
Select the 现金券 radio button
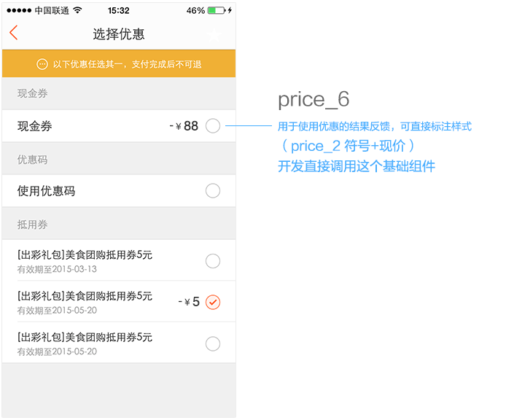(213, 126)
